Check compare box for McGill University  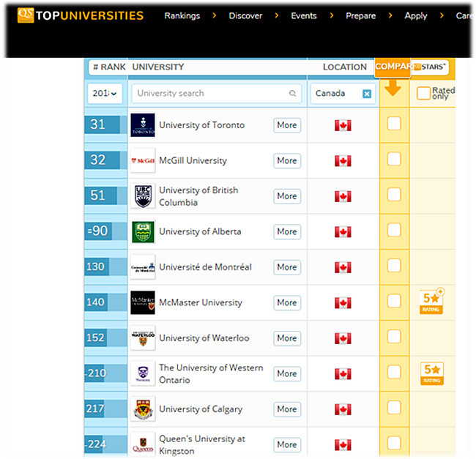point(394,159)
